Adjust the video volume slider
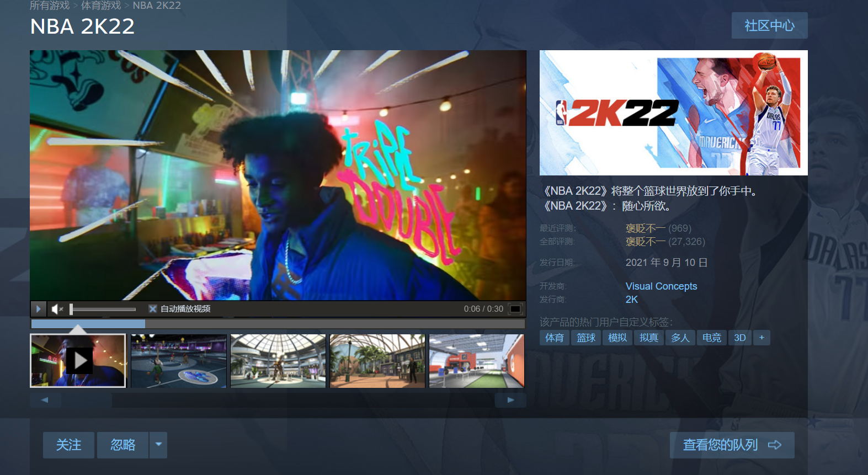 103,309
